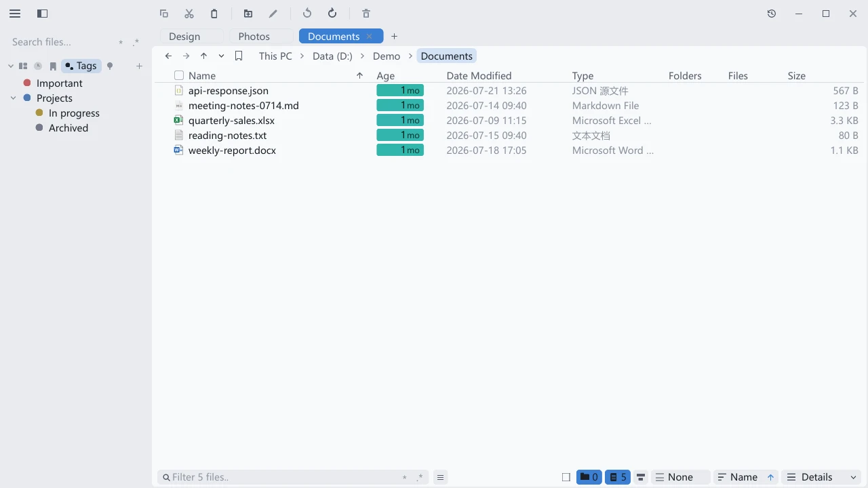Bookmark the current folder from address bar

[239, 56]
